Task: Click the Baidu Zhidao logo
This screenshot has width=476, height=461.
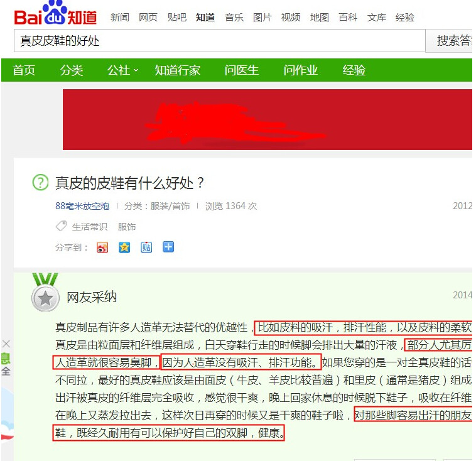Action: (x=55, y=13)
